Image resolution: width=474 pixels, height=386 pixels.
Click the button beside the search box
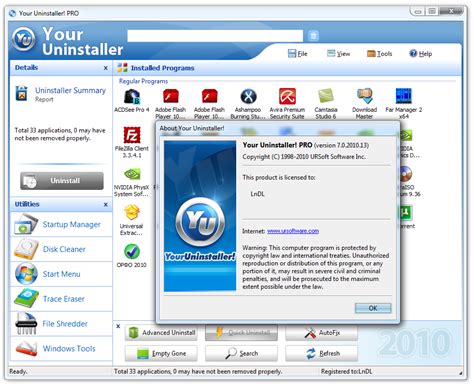[313, 36]
